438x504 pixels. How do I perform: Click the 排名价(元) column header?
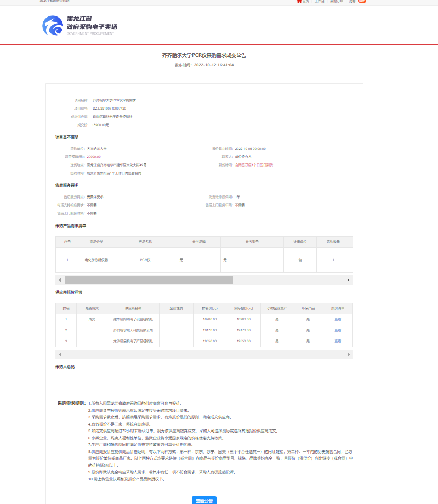coord(209,308)
